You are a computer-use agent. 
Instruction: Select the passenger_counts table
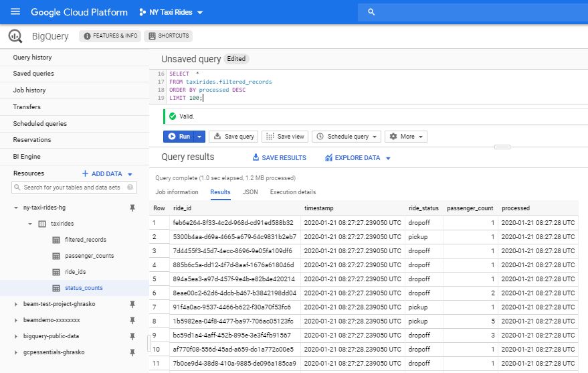(89, 256)
